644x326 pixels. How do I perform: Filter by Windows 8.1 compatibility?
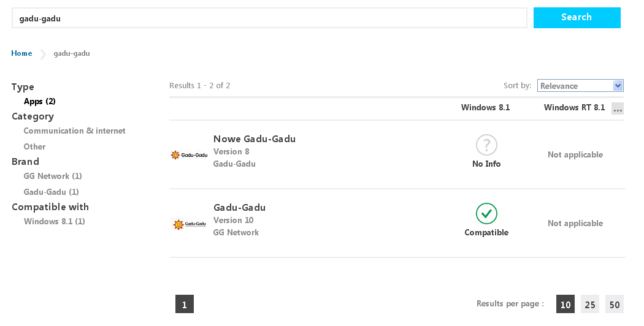54,221
